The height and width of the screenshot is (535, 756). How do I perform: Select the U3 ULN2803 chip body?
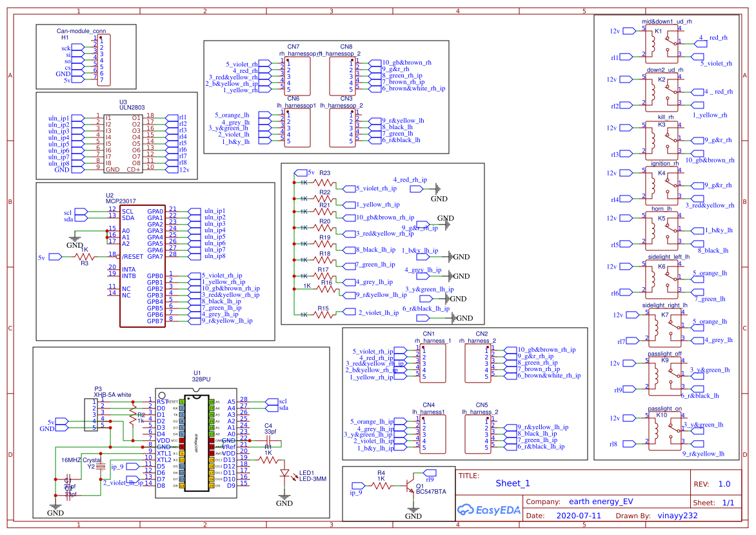pos(123,142)
